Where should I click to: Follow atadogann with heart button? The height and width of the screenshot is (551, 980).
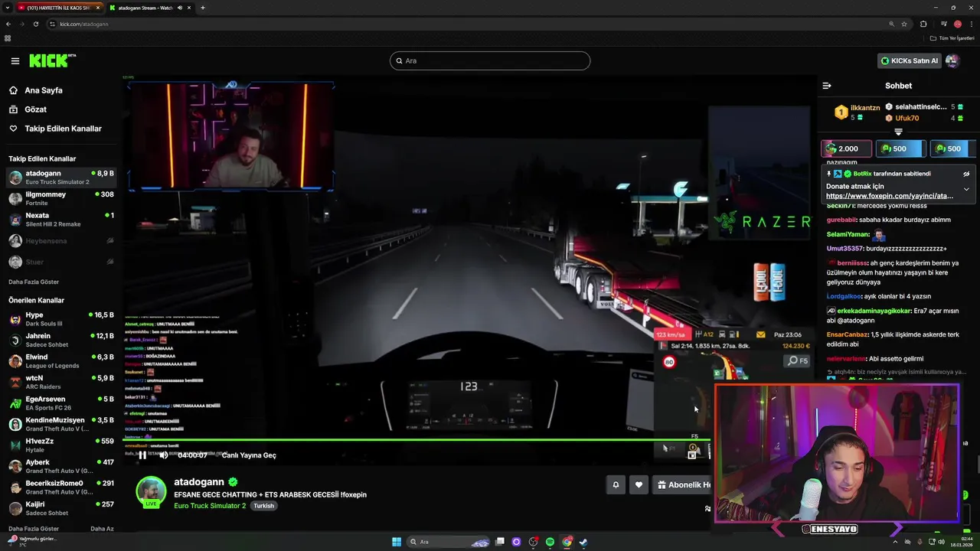[639, 484]
